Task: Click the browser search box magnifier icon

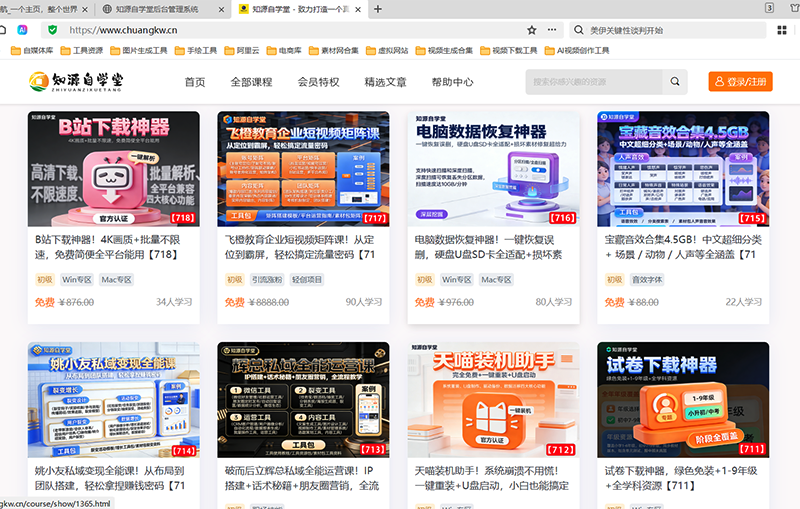Action: click(x=579, y=30)
